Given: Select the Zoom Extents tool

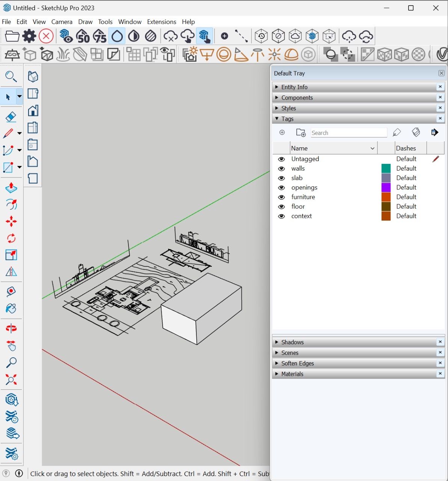Looking at the screenshot, I should click(11, 380).
